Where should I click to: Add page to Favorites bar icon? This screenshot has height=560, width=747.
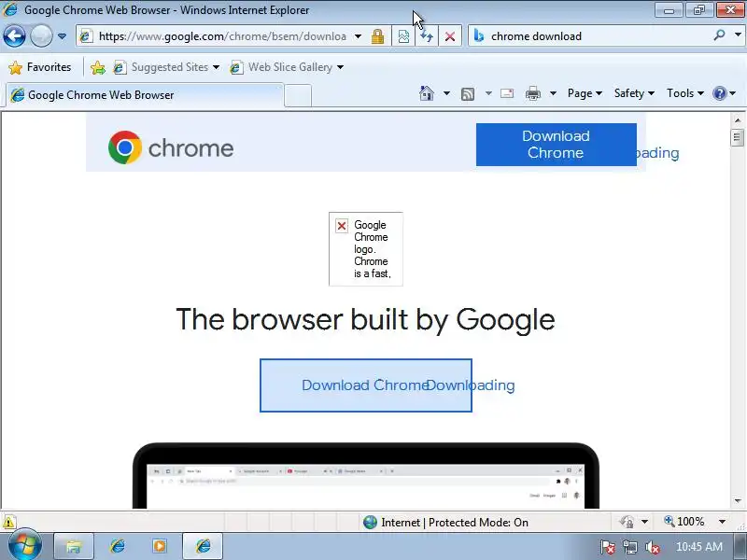tap(98, 67)
